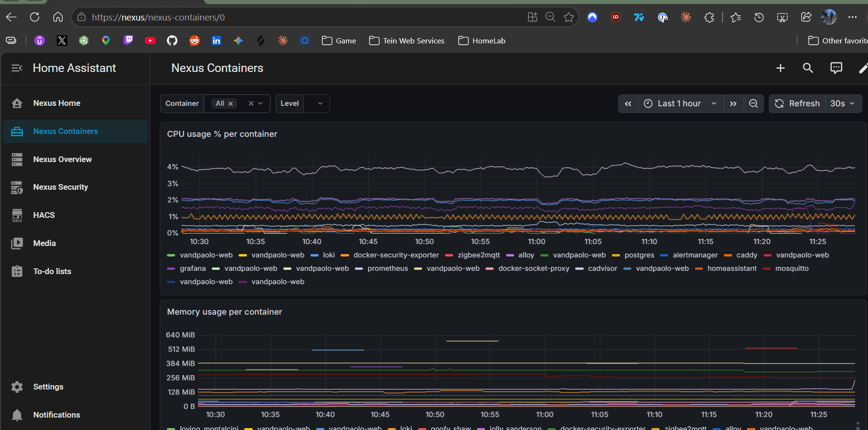Collapse the Home Assistant sidebar menu
This screenshot has width=868, height=430.
point(17,68)
